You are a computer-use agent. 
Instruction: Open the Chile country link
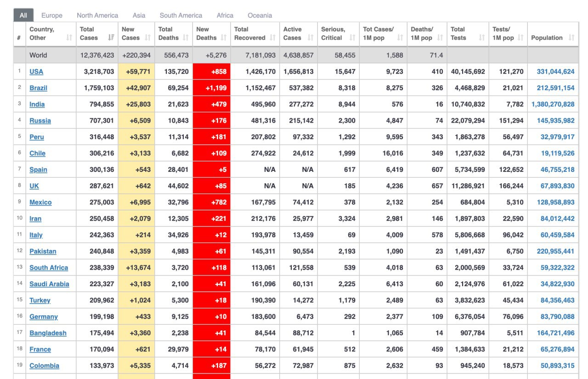coord(38,153)
